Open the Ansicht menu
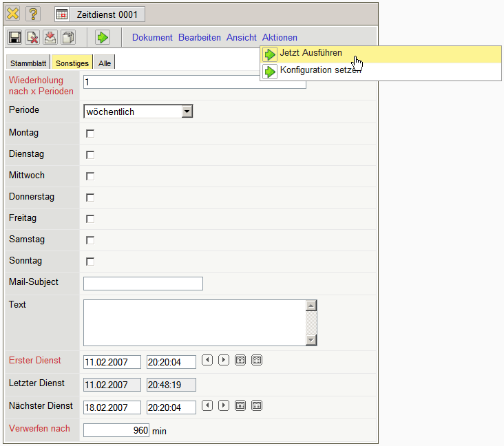The image size is (504, 446). coord(242,38)
